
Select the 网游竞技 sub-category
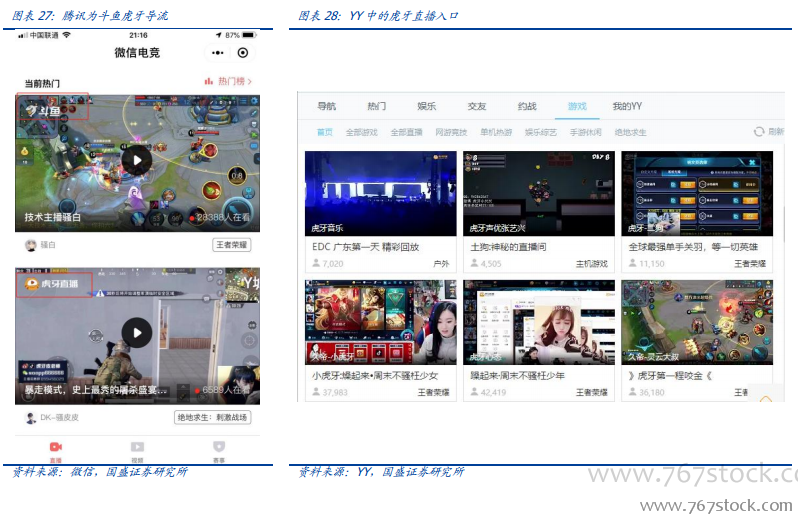click(x=451, y=132)
